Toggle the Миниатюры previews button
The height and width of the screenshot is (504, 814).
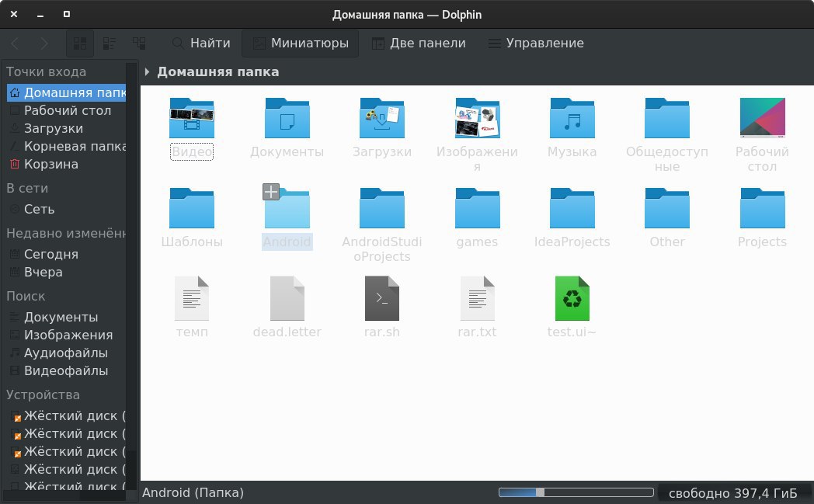[300, 43]
